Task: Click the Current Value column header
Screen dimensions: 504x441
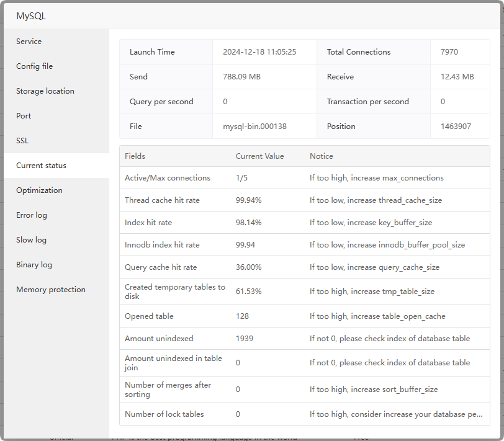Action: 259,156
